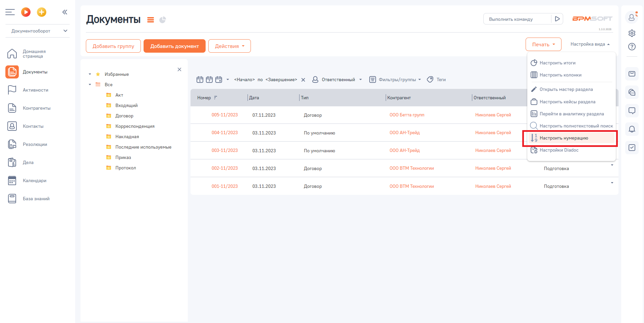
Task: Open the user profile icon
Action: (x=632, y=17)
